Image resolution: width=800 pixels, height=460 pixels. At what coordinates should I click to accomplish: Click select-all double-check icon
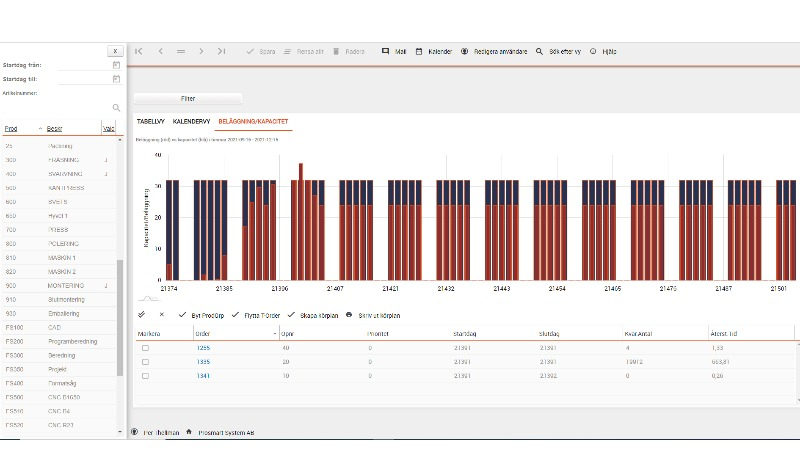141,315
